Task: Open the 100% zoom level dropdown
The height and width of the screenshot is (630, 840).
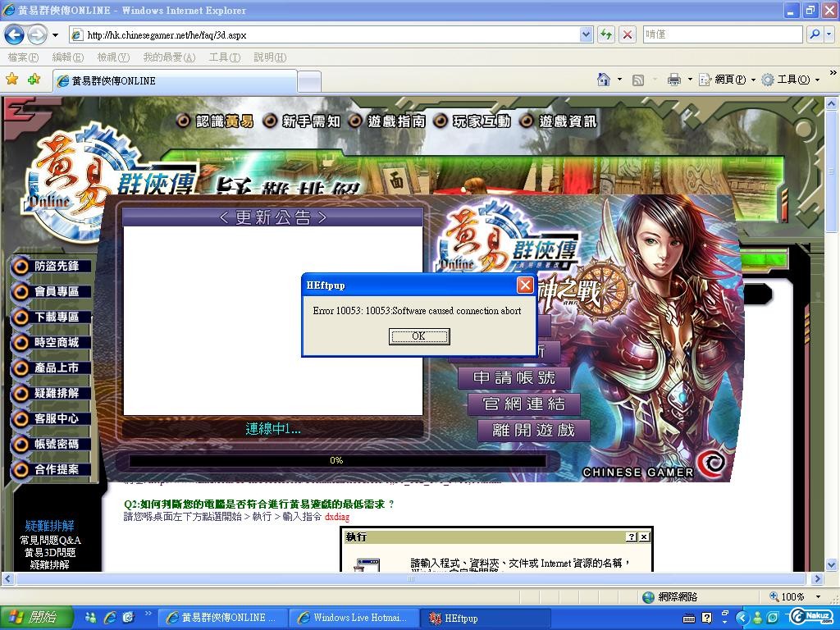Action: (x=818, y=597)
